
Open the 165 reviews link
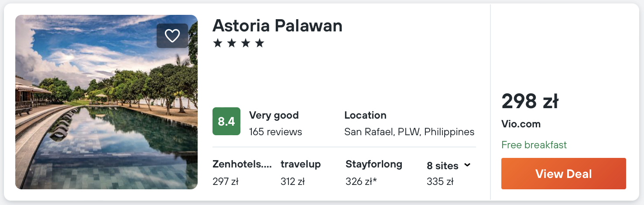click(x=275, y=132)
